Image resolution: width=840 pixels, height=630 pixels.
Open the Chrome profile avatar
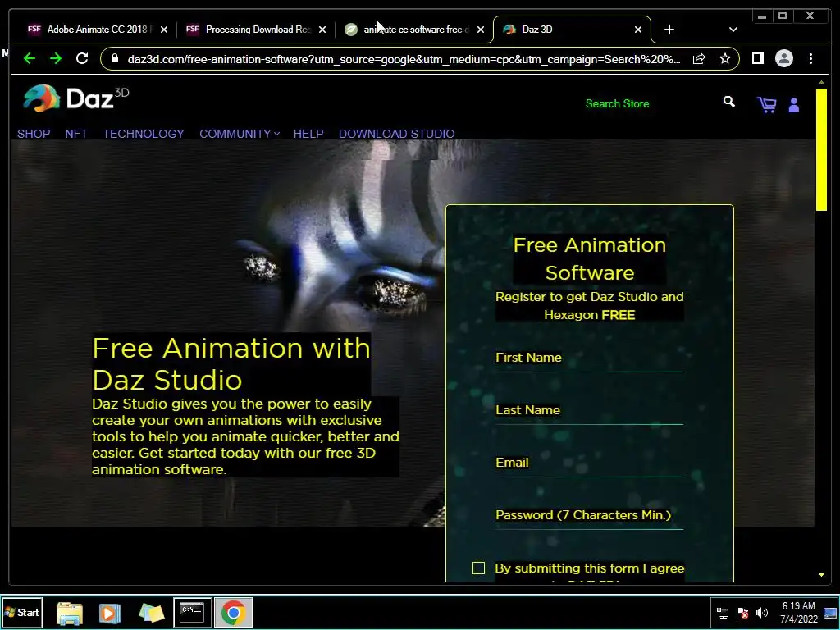click(783, 58)
